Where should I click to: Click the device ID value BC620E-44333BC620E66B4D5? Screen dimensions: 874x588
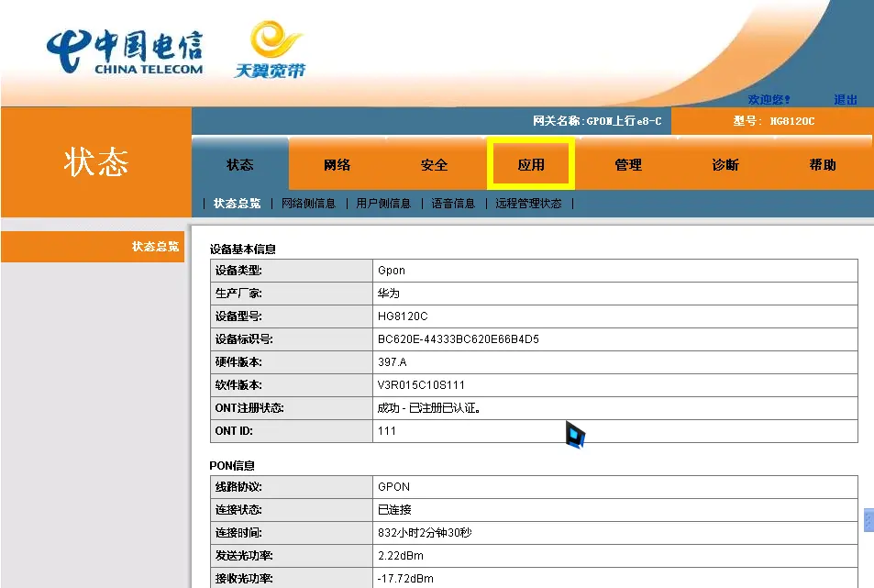pos(459,338)
